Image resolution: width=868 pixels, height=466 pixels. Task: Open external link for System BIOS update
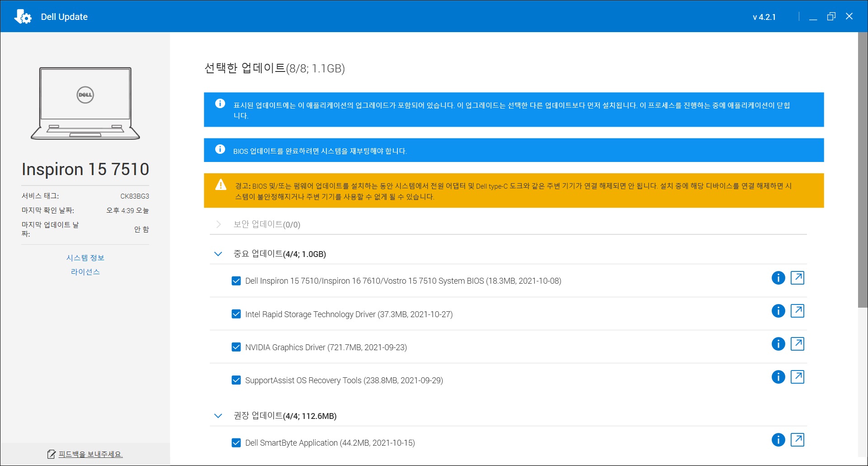[797, 278]
